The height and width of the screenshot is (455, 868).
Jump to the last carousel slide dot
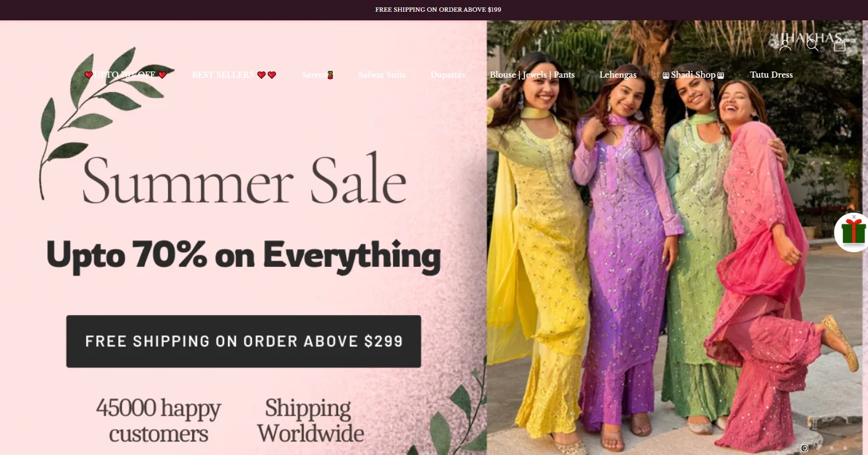pyautogui.click(x=845, y=448)
